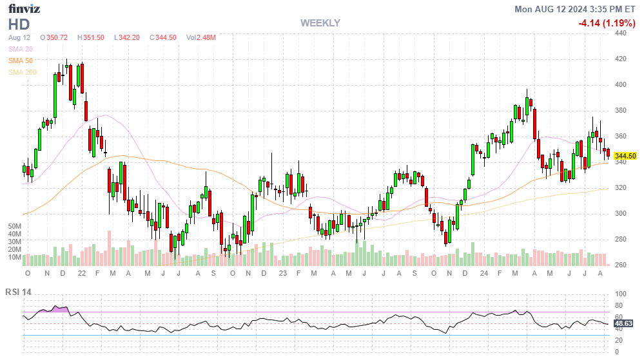The image size is (644, 362).
Task: Click the WEEKLY timeframe label
Action: [x=320, y=23]
